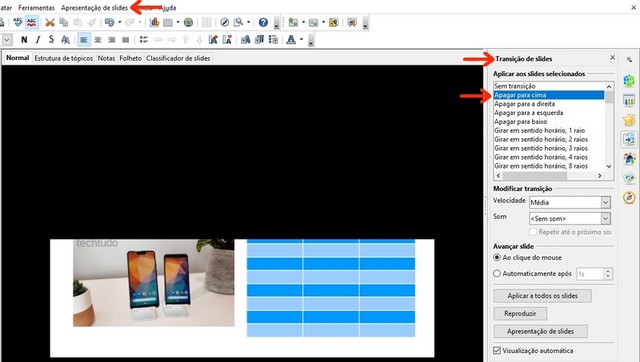Switch to the Normal view tab
This screenshot has width=640, height=362.
pyautogui.click(x=18, y=58)
